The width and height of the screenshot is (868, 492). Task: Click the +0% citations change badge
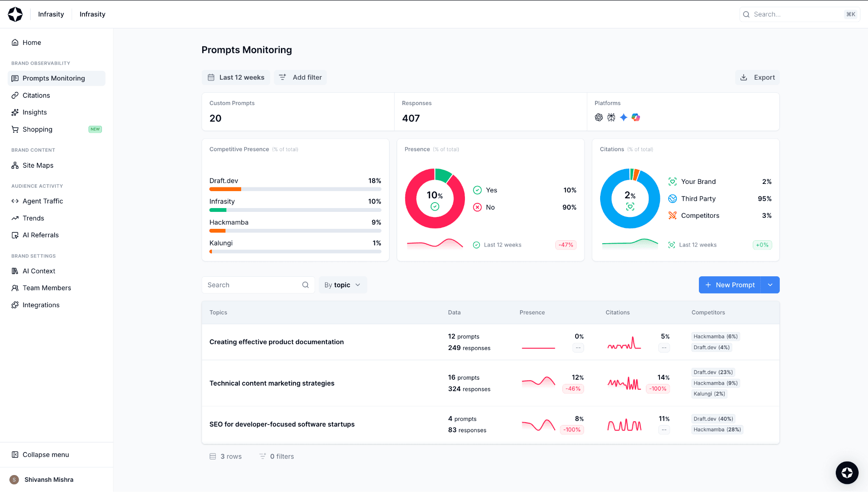coord(762,245)
